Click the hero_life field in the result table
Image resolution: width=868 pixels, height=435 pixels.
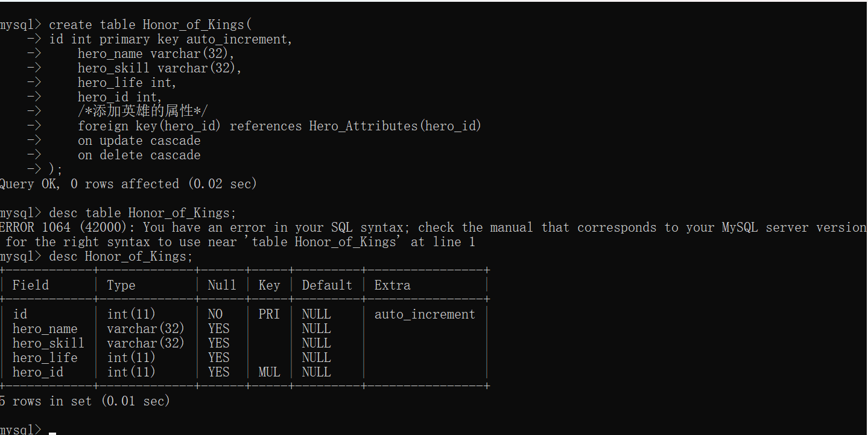coord(45,358)
